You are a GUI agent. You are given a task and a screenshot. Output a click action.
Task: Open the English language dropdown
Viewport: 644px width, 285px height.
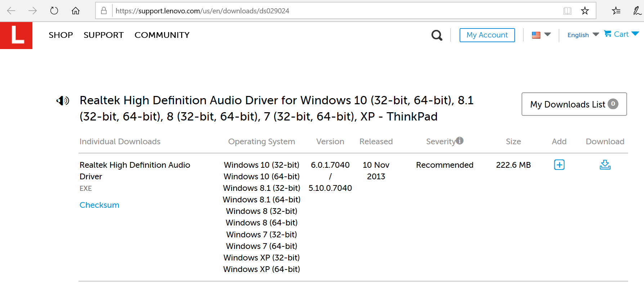pos(583,35)
